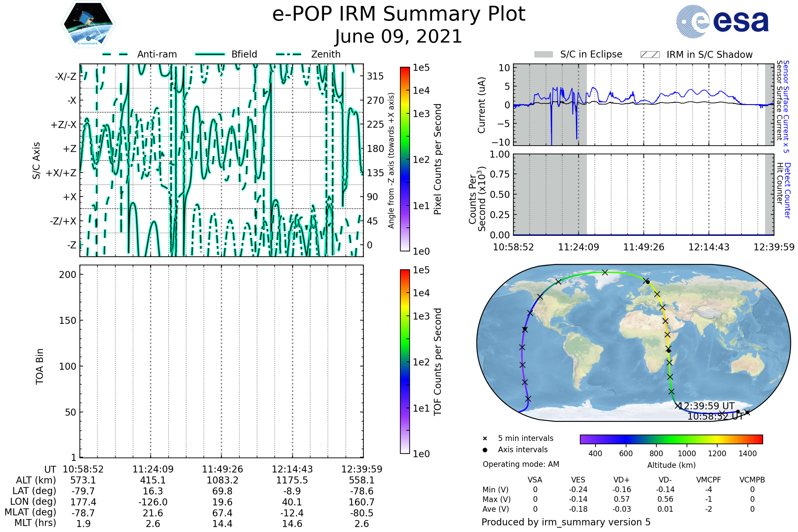
Task: Click the Operating mode: AM text
Action: [x=521, y=464]
